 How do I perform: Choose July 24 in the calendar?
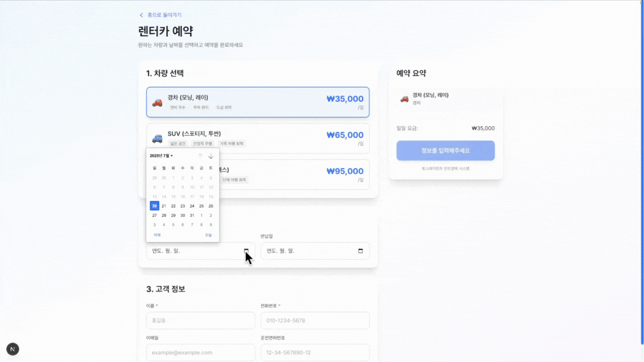192,206
